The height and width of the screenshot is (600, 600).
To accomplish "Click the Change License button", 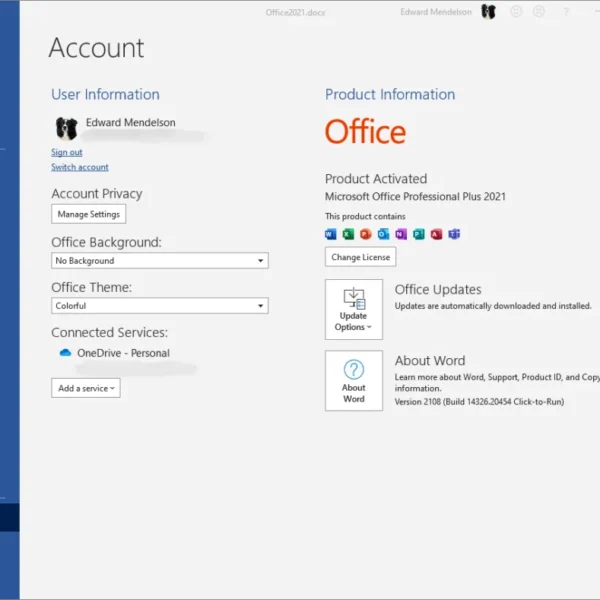I will point(360,257).
